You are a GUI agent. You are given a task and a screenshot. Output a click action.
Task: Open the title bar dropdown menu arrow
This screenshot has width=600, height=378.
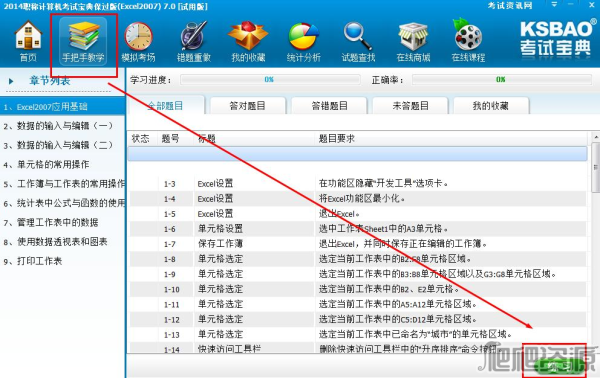pyautogui.click(x=554, y=5)
